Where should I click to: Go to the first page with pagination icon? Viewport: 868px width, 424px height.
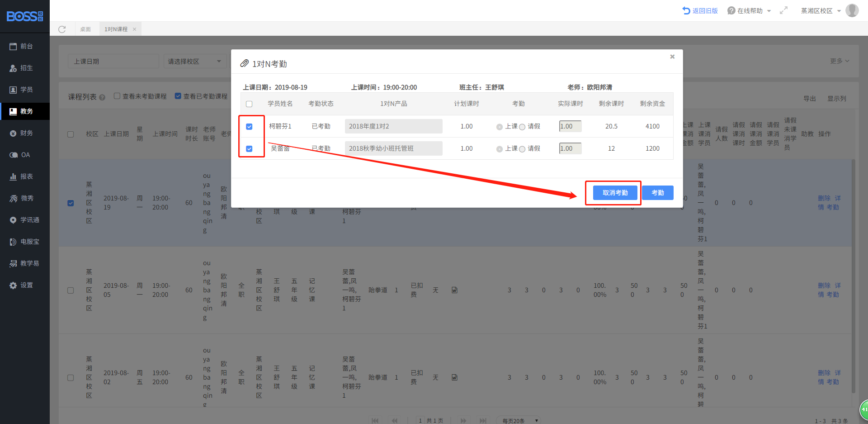(375, 420)
